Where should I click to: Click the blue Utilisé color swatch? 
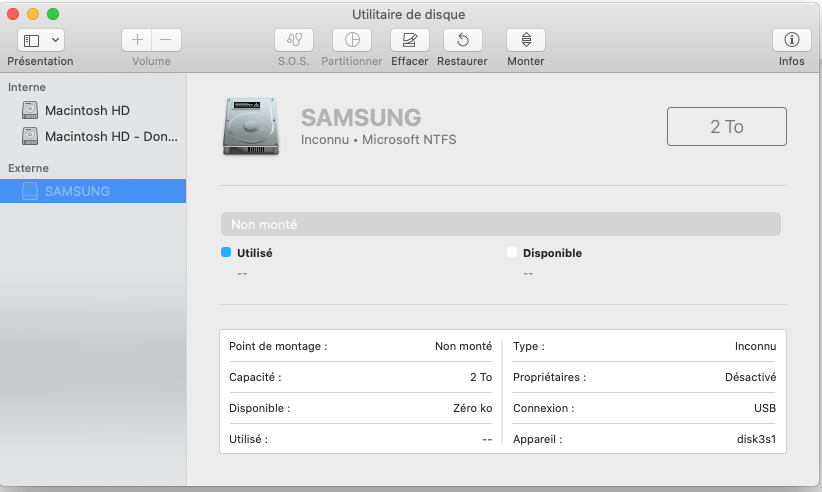[x=226, y=253]
